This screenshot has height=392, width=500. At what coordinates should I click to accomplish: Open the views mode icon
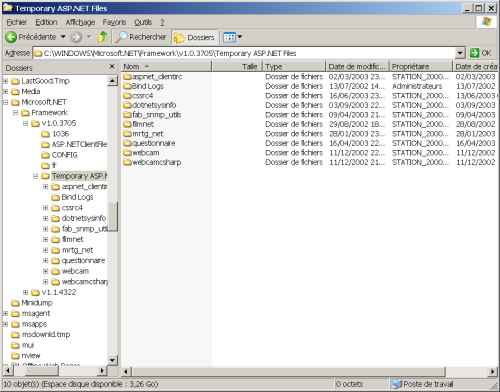tap(229, 37)
